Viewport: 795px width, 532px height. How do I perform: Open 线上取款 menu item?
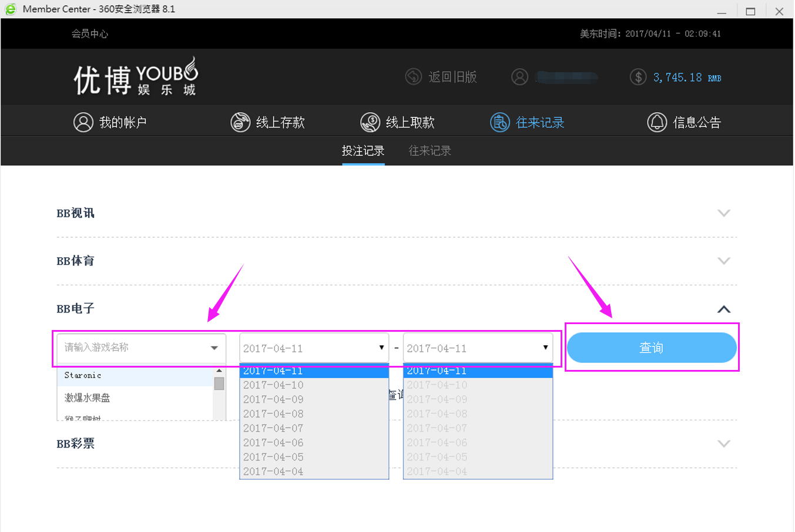click(x=397, y=122)
